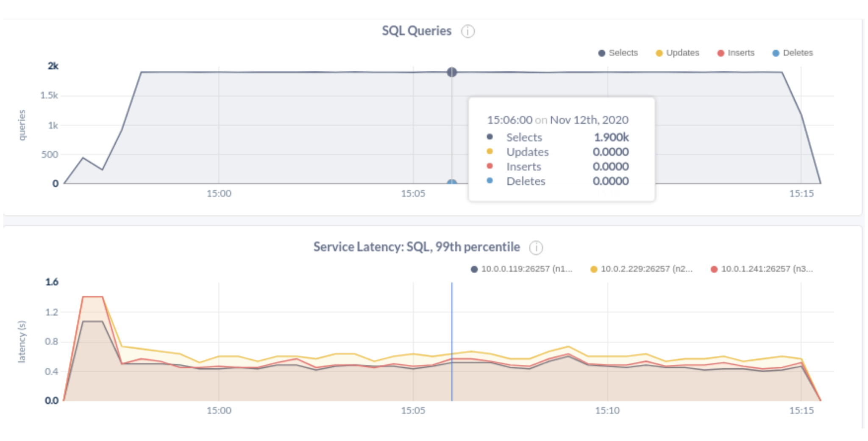Click the Selects value 1.900k in tooltip
868x441 pixels.
tap(612, 137)
